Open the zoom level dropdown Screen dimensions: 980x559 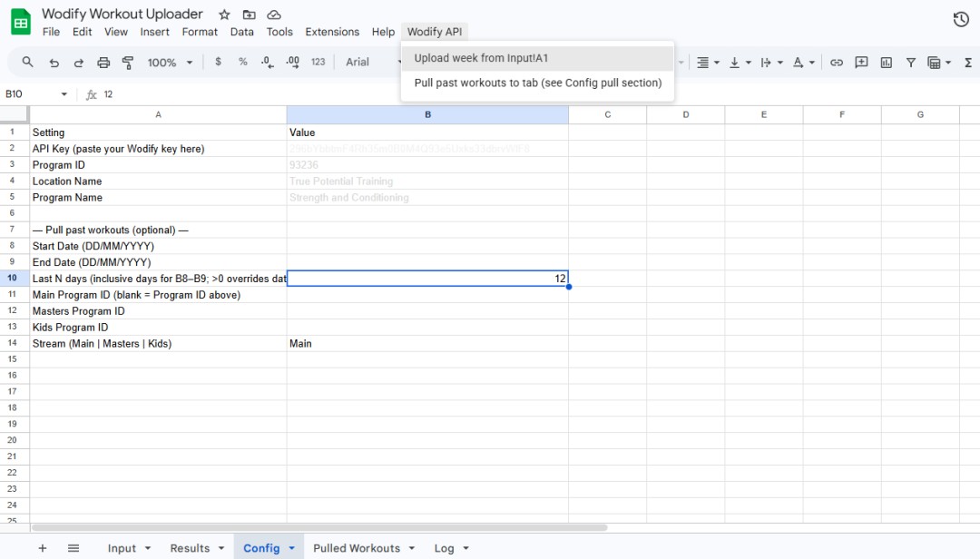170,62
